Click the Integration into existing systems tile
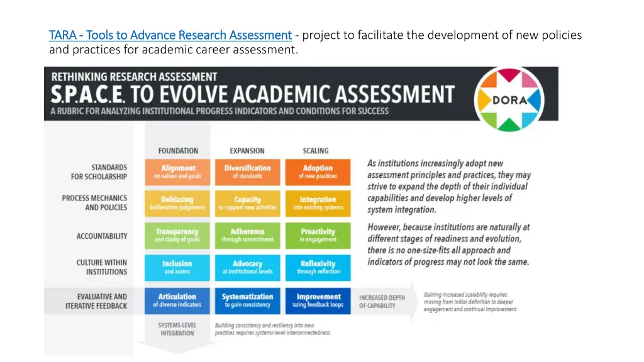 coord(318,203)
